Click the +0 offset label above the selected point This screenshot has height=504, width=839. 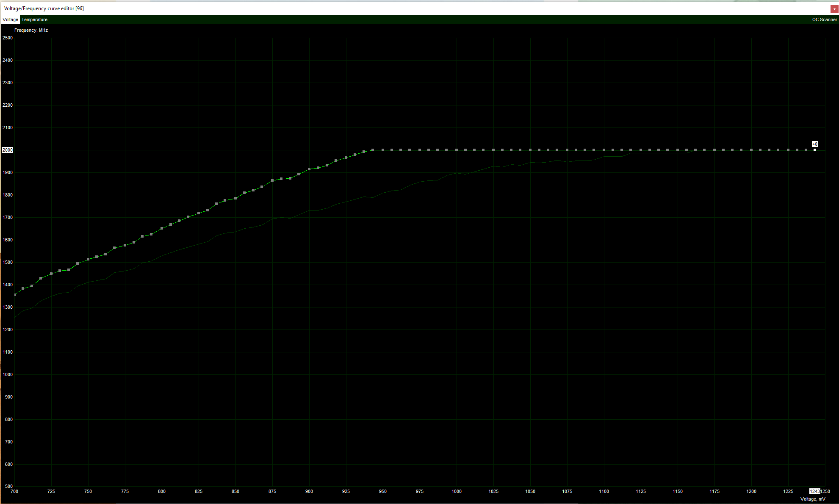coord(815,144)
